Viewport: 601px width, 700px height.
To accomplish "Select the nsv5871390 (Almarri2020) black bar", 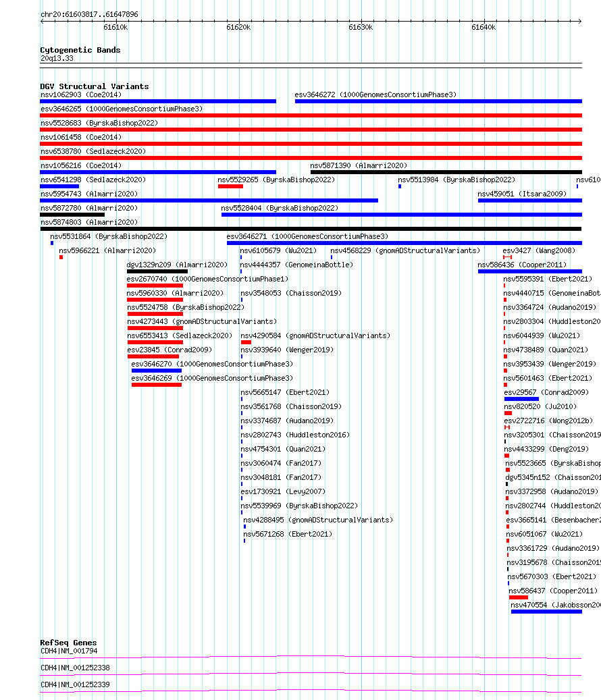I will (x=446, y=172).
